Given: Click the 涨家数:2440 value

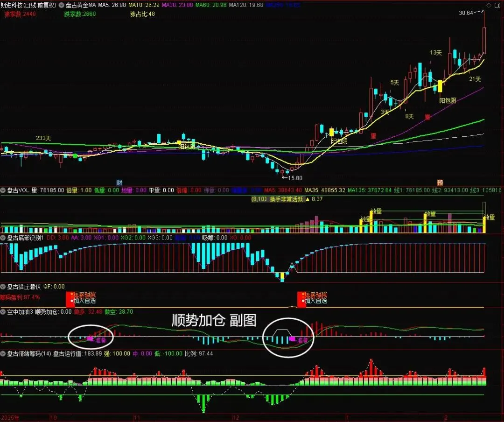Looking at the screenshot, I should pos(20,14).
